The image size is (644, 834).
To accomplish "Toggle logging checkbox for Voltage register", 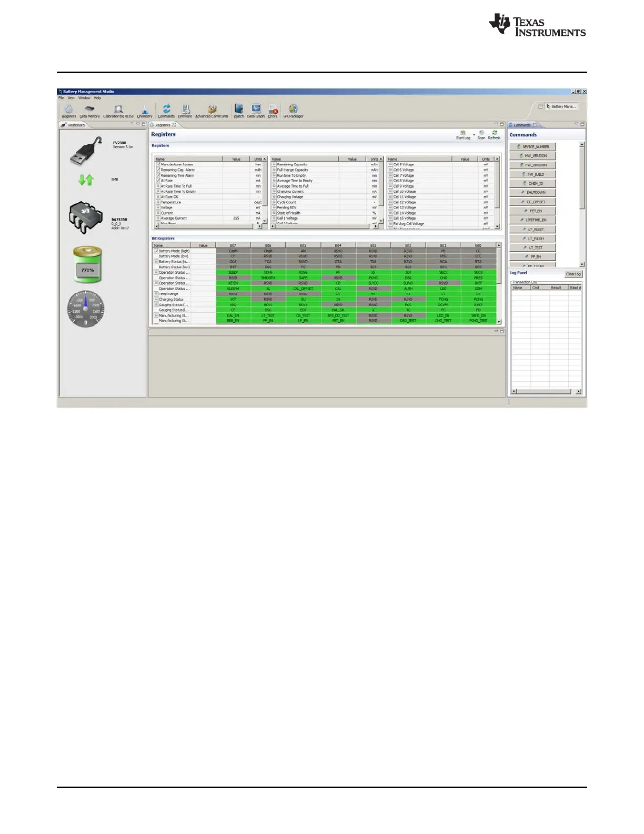I will point(158,207).
